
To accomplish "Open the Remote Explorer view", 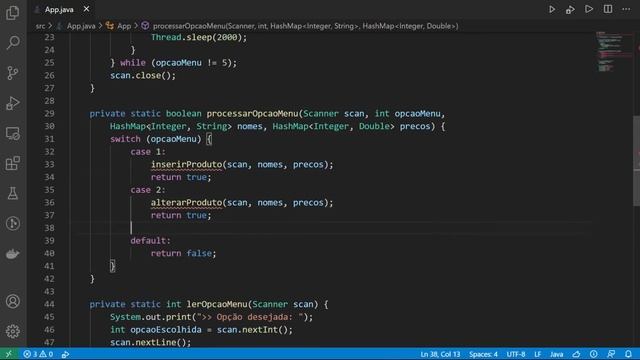I will [x=13, y=133].
